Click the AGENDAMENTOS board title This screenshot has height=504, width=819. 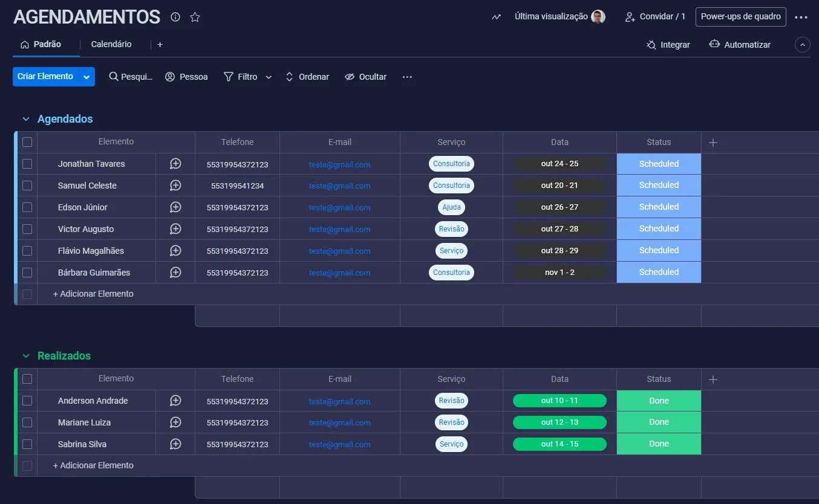[x=86, y=17]
